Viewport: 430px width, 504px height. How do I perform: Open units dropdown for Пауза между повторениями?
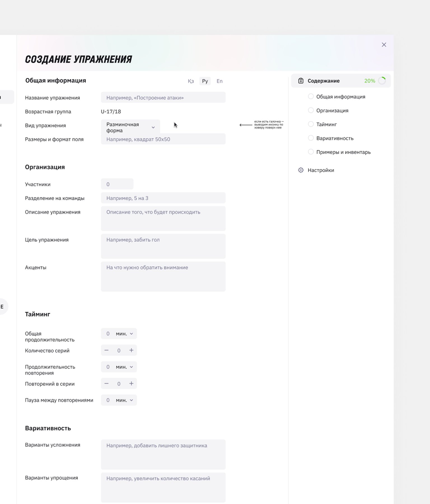[x=125, y=400]
